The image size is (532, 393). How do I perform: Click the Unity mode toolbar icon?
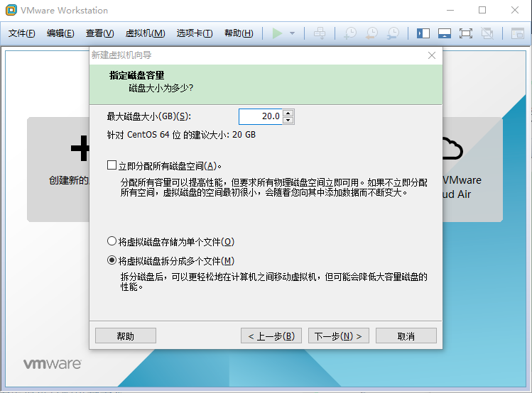[487, 33]
